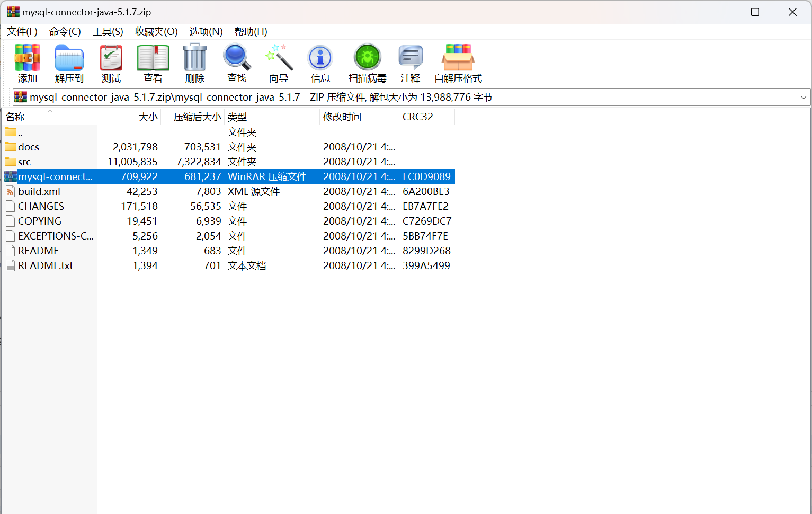Click the Comment (注释) icon

pos(411,58)
